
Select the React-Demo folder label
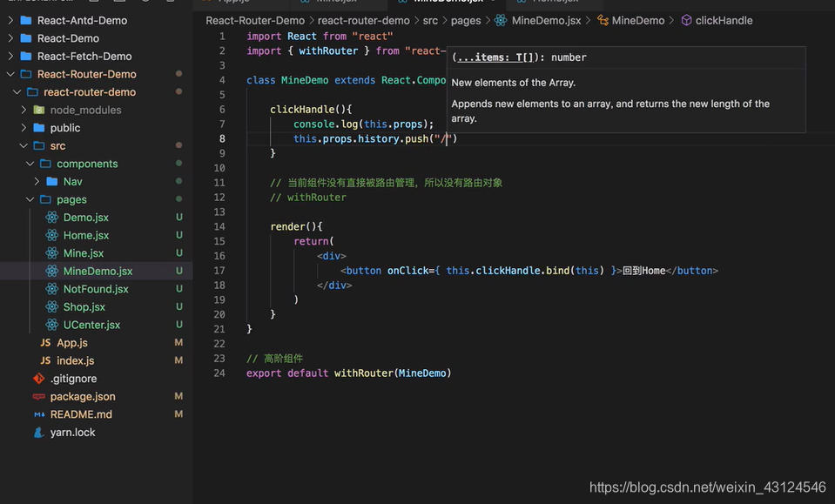tap(68, 38)
